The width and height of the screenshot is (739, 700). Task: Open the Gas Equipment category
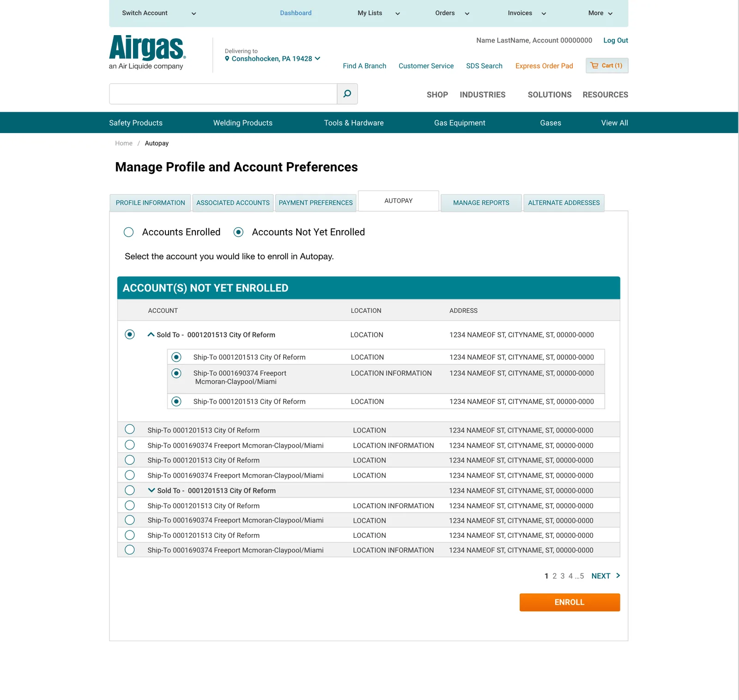(x=460, y=123)
